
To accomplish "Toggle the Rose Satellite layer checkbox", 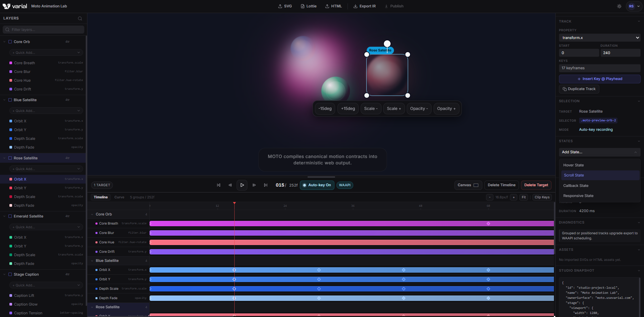I will coord(10,158).
